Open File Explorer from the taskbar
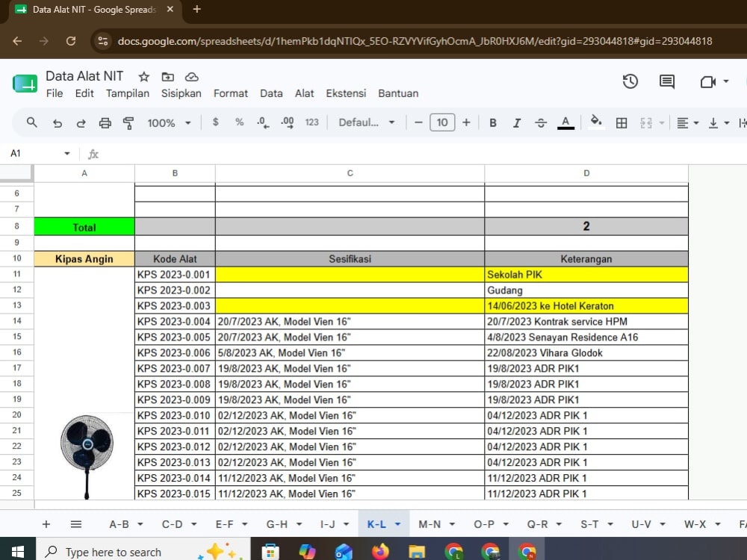 click(x=417, y=552)
